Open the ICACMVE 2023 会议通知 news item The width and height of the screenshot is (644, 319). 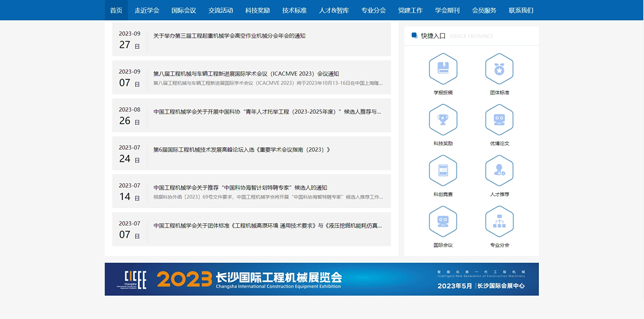point(246,74)
